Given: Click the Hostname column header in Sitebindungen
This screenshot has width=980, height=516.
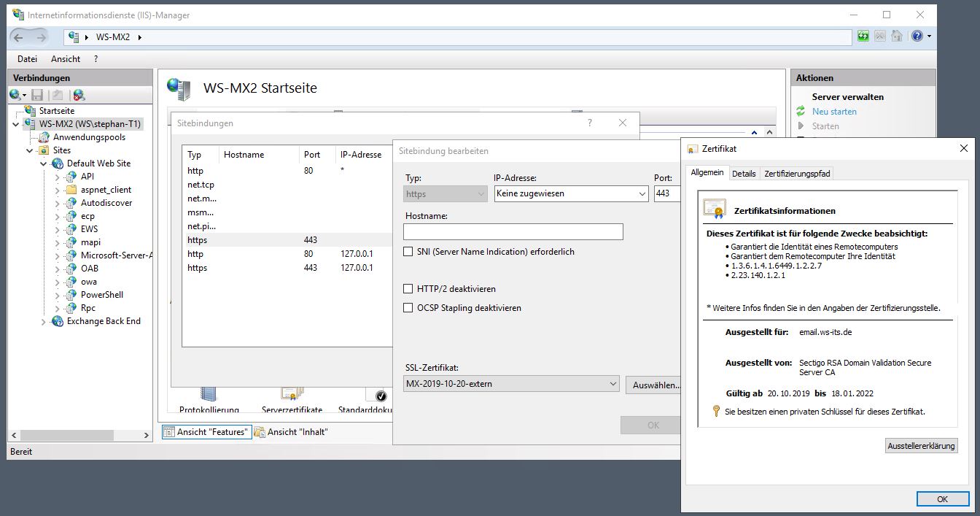Looking at the screenshot, I should click(x=259, y=155).
